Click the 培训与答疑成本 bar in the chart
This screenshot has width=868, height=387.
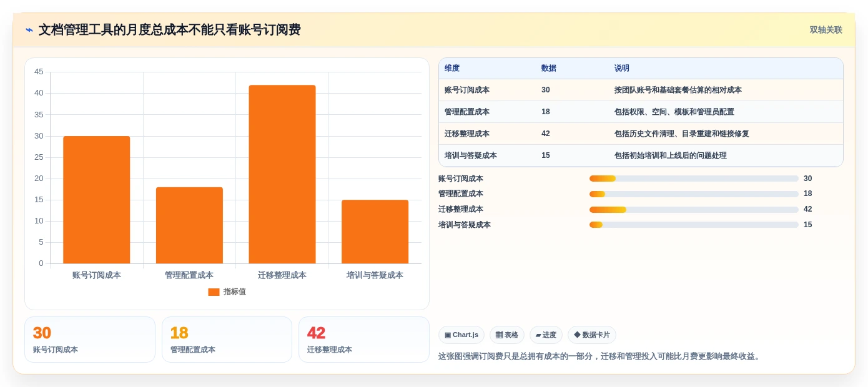coord(375,232)
